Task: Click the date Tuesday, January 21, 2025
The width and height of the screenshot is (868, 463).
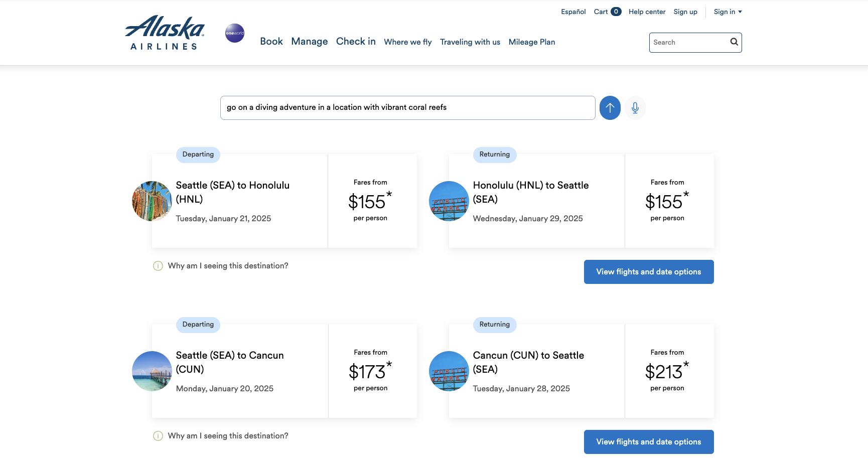Action: pos(223,219)
